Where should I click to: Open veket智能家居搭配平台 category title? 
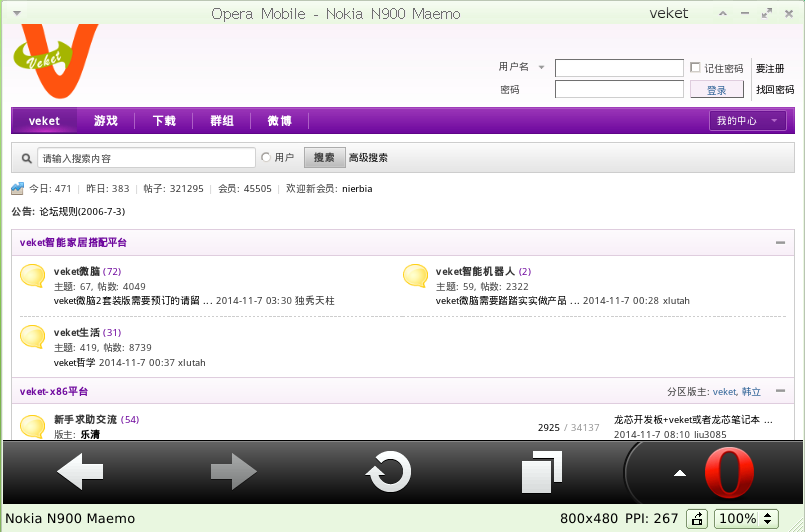pyautogui.click(x=73, y=242)
